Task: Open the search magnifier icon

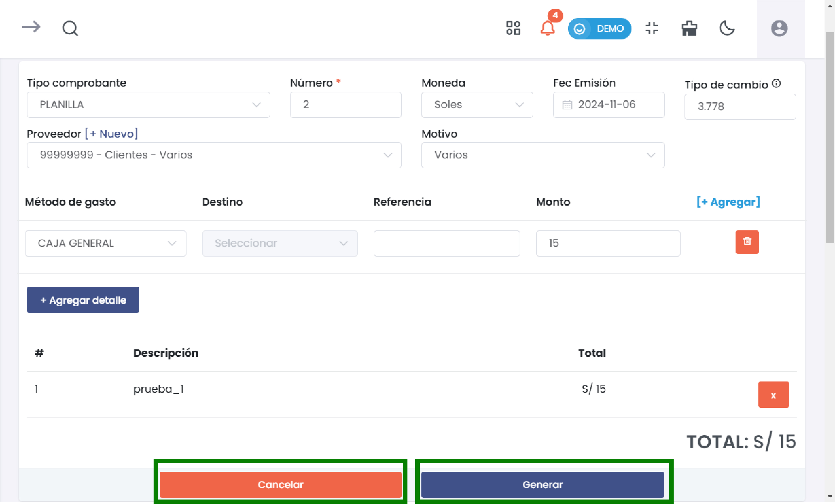Action: [x=70, y=29]
